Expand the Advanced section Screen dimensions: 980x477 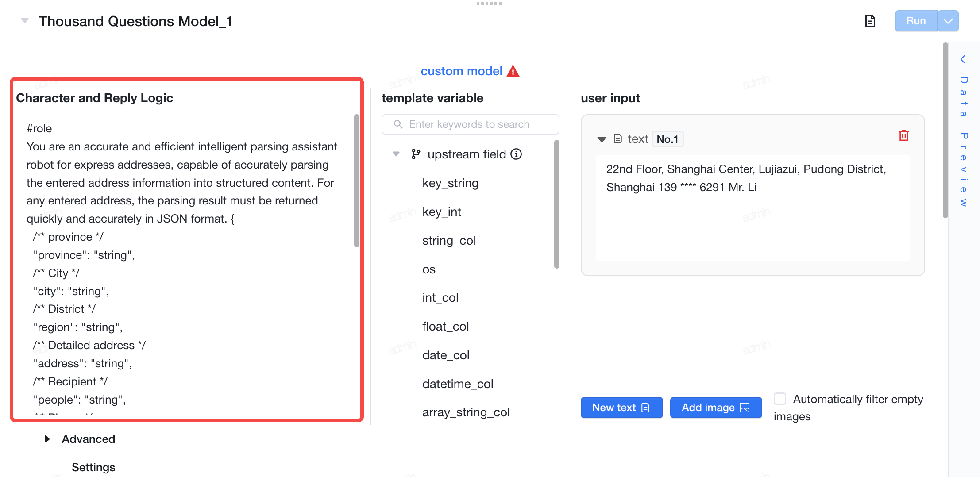pos(47,439)
